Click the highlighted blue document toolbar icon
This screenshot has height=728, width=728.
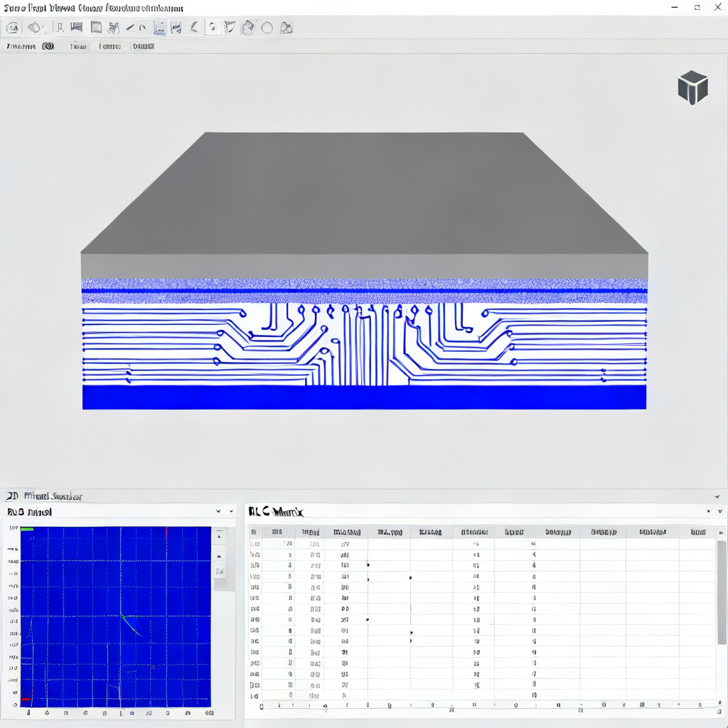pyautogui.click(x=159, y=28)
